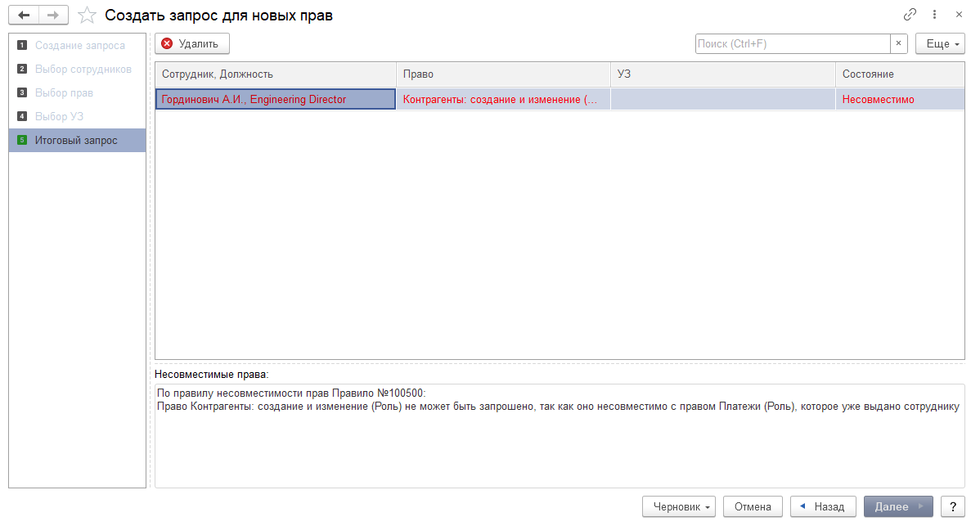The image size is (980, 526).
Task: Go back using the left arrow icon
Action: click(24, 15)
